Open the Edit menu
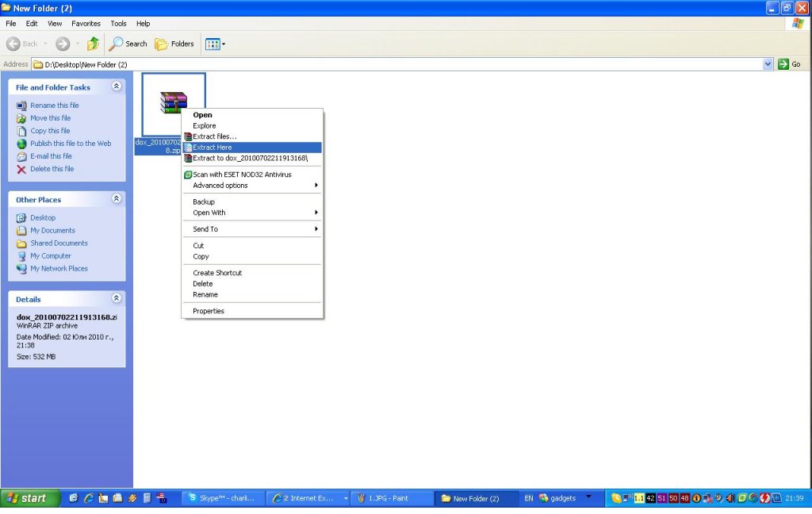This screenshot has width=812, height=514. (32, 23)
